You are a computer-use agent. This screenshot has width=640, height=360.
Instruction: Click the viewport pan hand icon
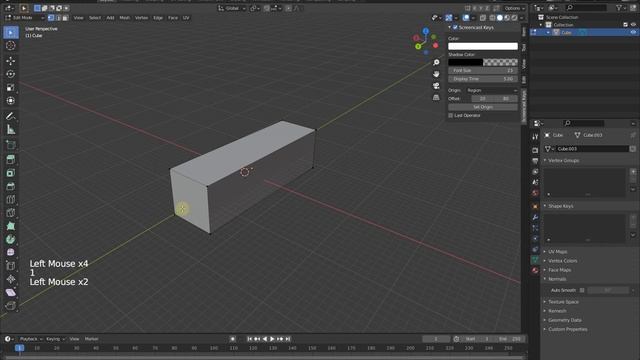click(x=436, y=74)
